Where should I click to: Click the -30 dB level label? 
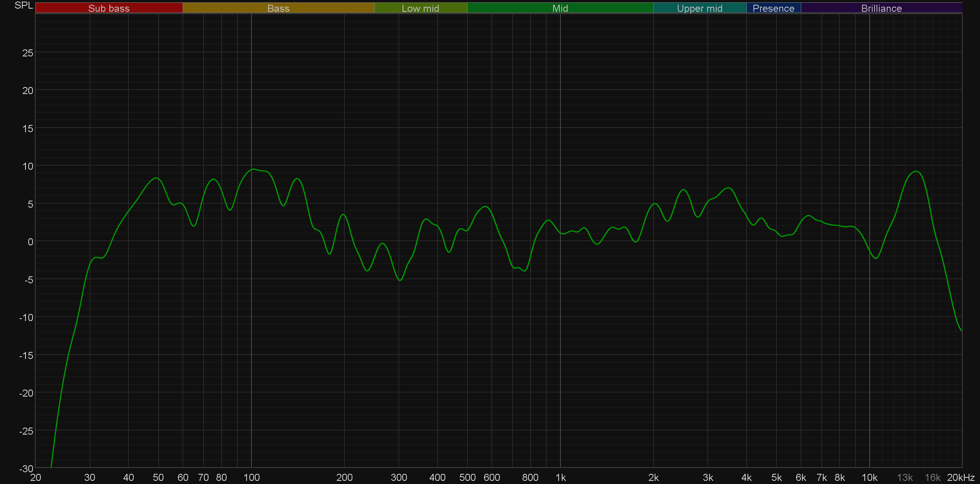[x=26, y=468]
